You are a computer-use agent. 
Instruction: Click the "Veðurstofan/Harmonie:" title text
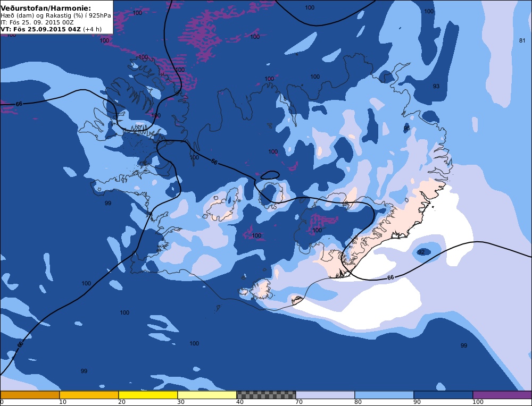pos(45,8)
